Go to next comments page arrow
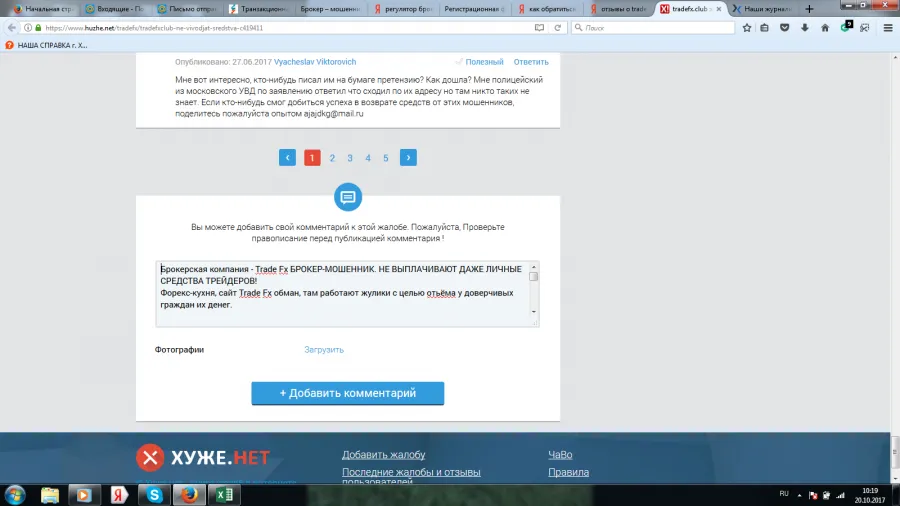The height and width of the screenshot is (506, 900). point(408,157)
